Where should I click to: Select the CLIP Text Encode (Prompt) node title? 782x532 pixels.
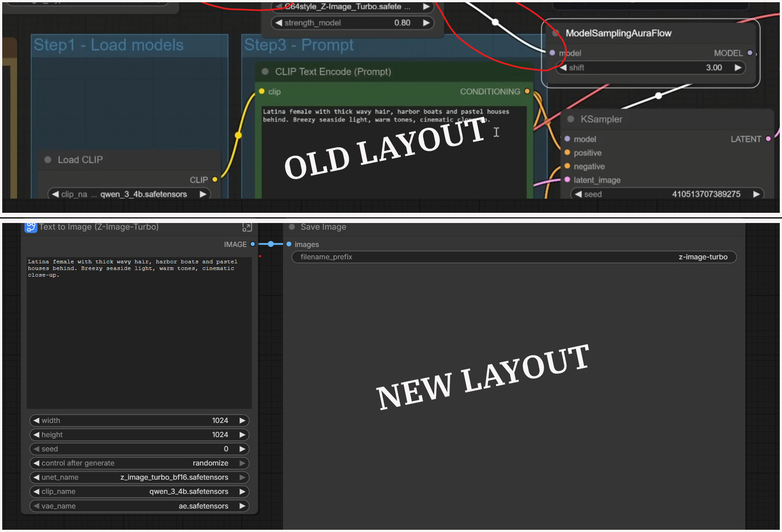tap(333, 71)
